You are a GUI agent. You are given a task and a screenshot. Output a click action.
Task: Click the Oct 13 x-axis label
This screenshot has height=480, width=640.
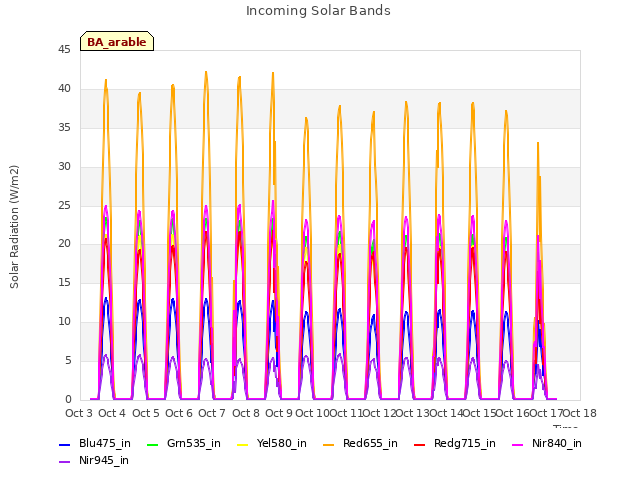pyautogui.click(x=412, y=413)
